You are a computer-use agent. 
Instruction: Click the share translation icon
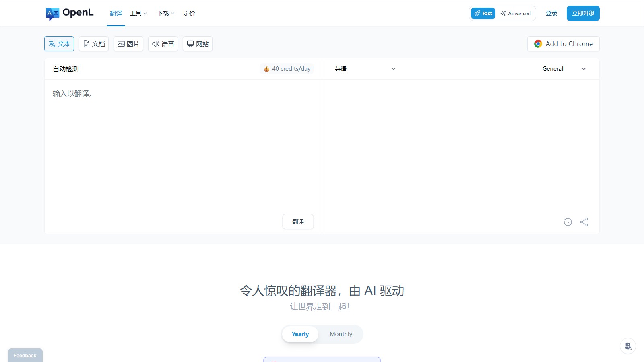tap(584, 222)
